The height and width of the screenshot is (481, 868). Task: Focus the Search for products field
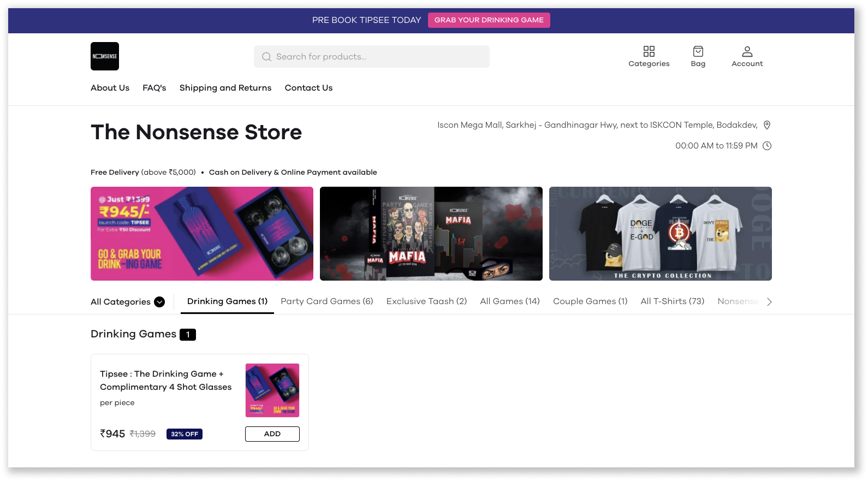[372, 57]
